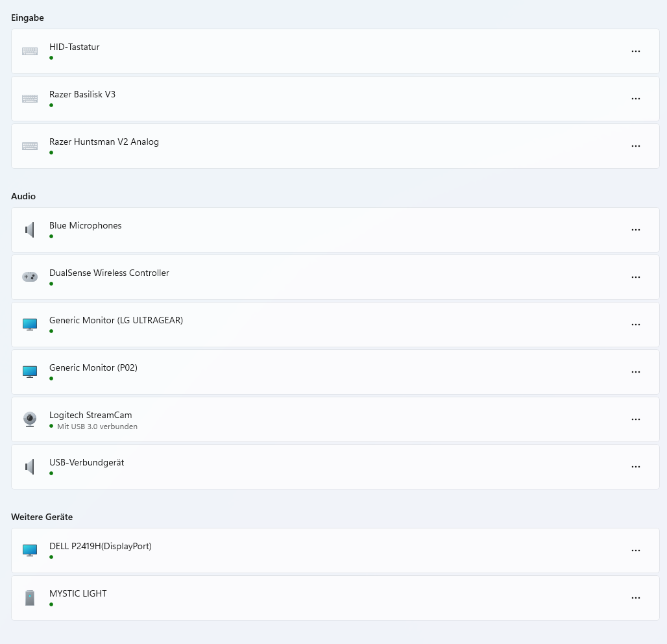Click the Audio section heading
The image size is (667, 644).
coord(23,196)
